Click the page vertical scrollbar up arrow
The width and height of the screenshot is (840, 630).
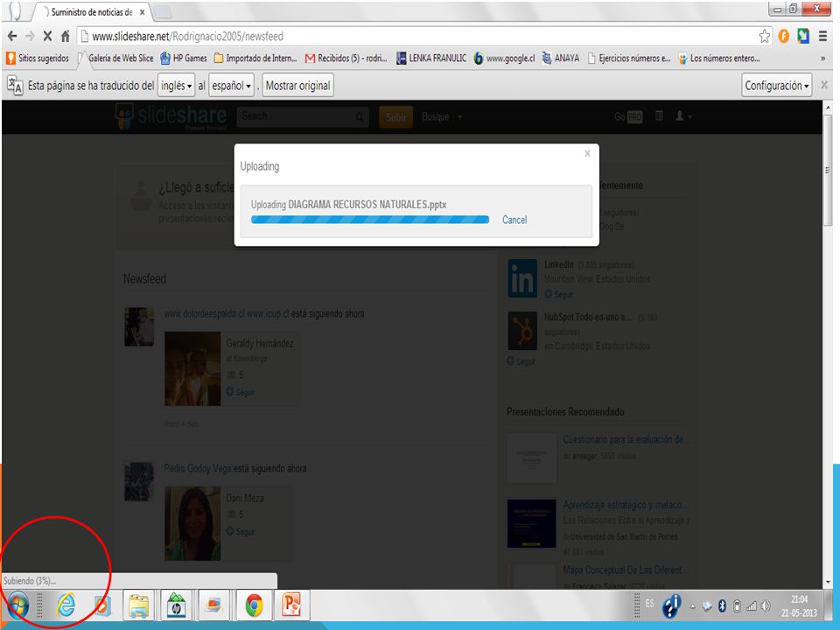tap(828, 108)
